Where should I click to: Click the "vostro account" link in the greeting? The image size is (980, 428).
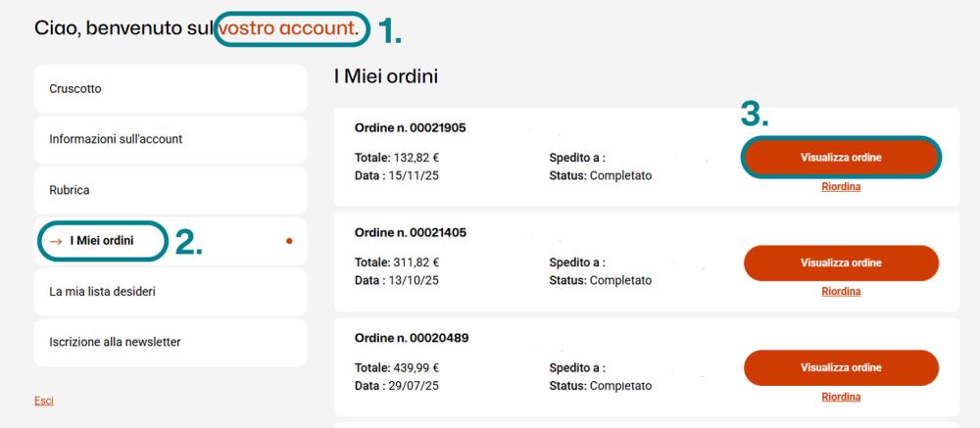(x=286, y=29)
